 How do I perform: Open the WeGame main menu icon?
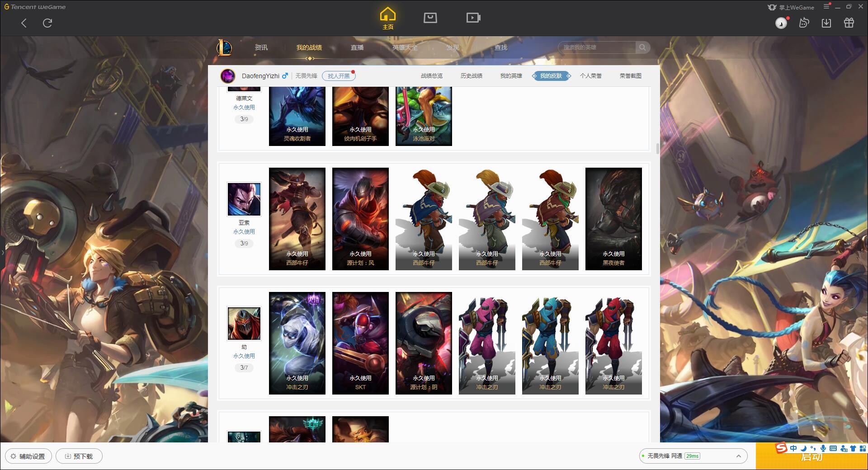[826, 6]
